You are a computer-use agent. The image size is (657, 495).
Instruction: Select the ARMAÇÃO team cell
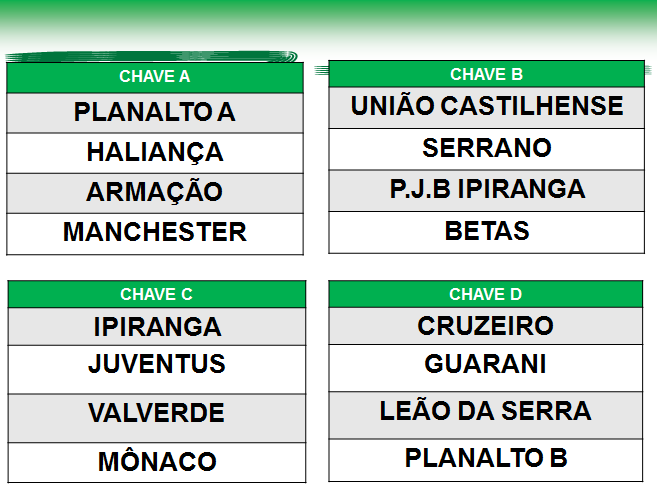(155, 192)
